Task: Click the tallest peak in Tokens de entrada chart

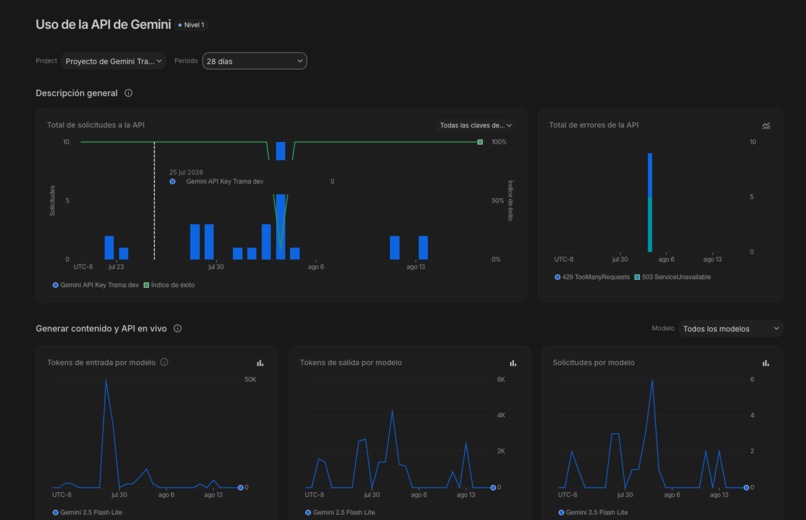Action: point(106,381)
